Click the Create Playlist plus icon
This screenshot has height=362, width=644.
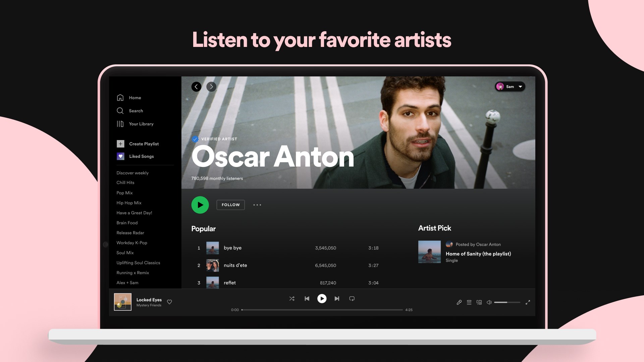[x=120, y=143]
